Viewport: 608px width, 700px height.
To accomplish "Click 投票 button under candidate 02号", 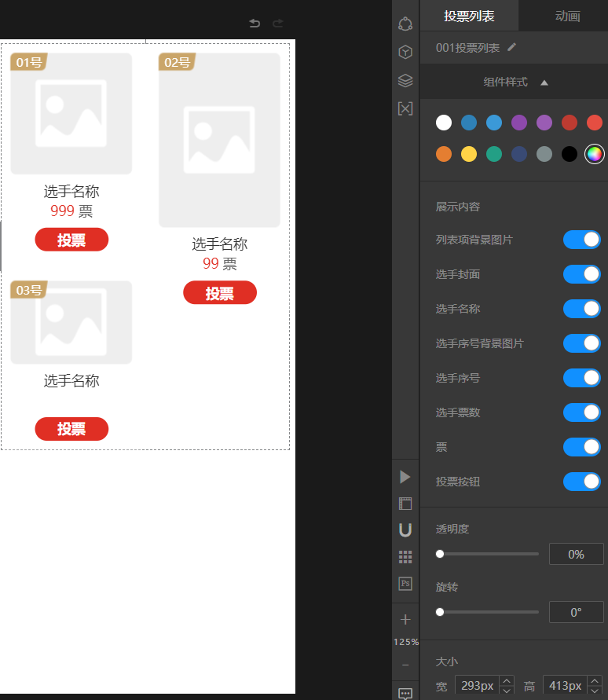I will [x=220, y=293].
